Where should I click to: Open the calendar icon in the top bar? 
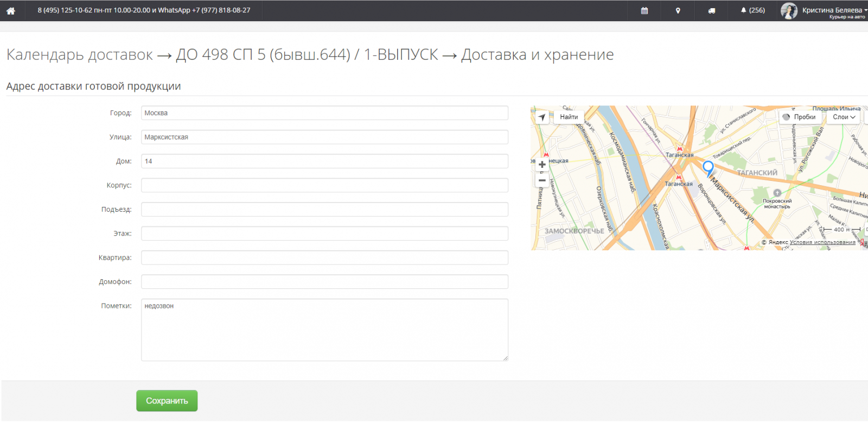644,10
